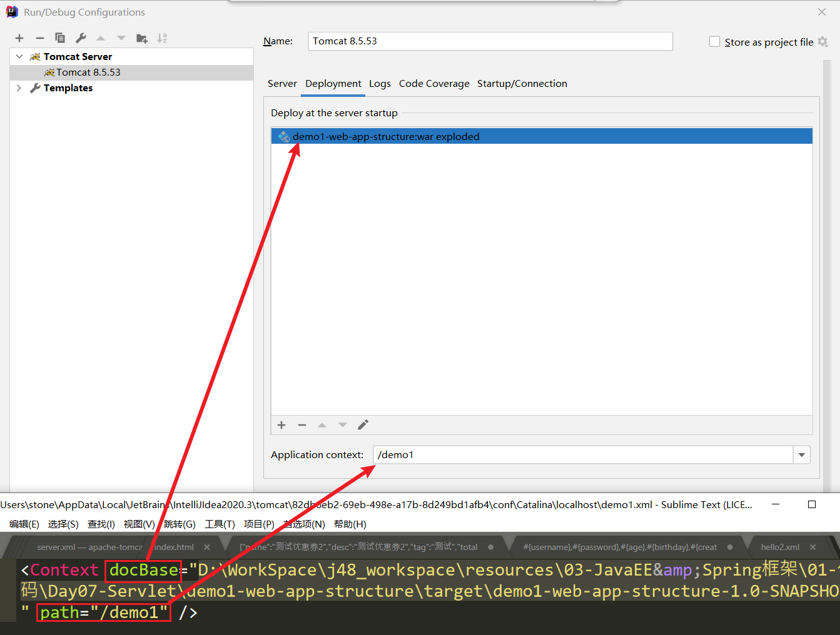Open the 查找(I) menu in Sublime Text

[101, 524]
